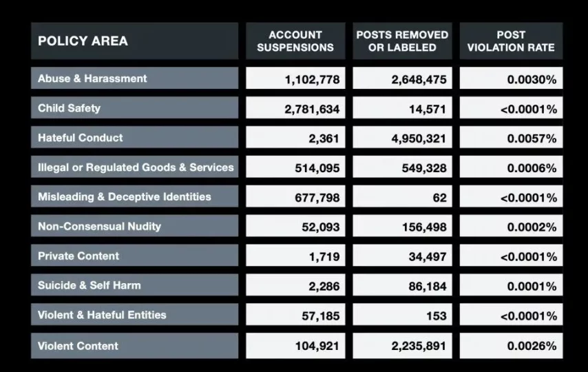Click the Private Content row label
Viewport: 588px width, 372px height.
click(x=134, y=256)
